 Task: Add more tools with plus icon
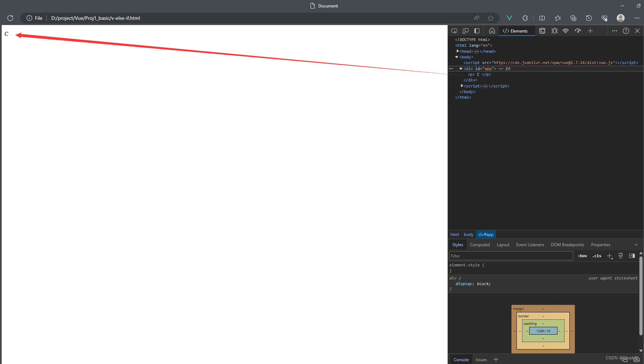click(590, 31)
